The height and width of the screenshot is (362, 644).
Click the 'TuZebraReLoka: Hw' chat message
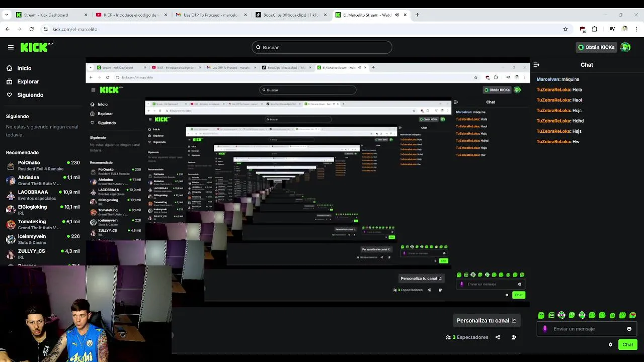[558, 142]
